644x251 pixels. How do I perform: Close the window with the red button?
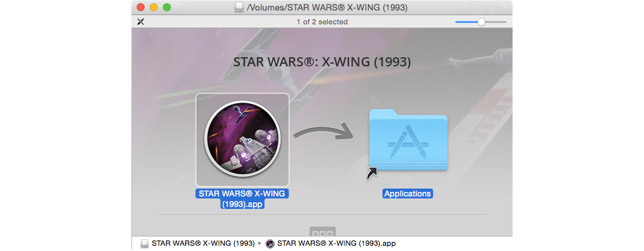click(x=141, y=7)
